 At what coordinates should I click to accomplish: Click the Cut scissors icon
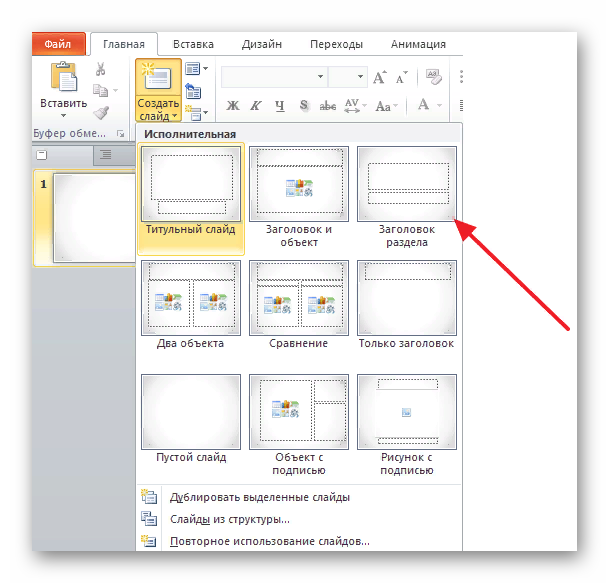coord(101,69)
